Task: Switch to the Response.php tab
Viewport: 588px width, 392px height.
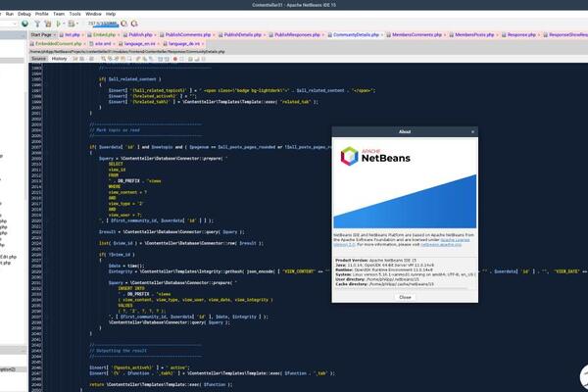Action: (521, 35)
